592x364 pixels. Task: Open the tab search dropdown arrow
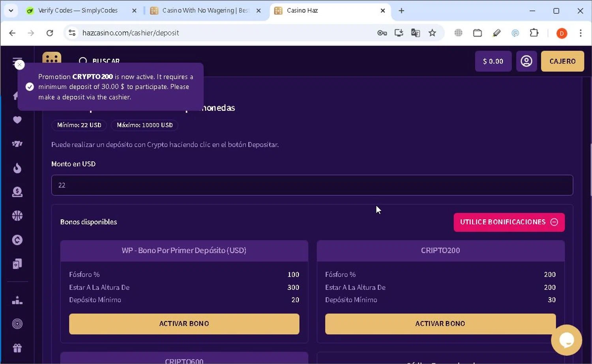click(11, 11)
